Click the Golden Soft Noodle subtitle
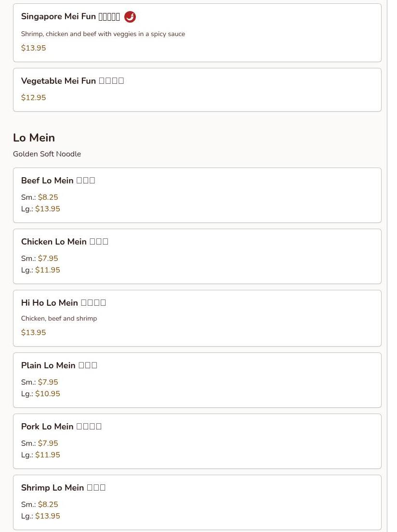The height and width of the screenshot is (532, 397). coord(47,154)
